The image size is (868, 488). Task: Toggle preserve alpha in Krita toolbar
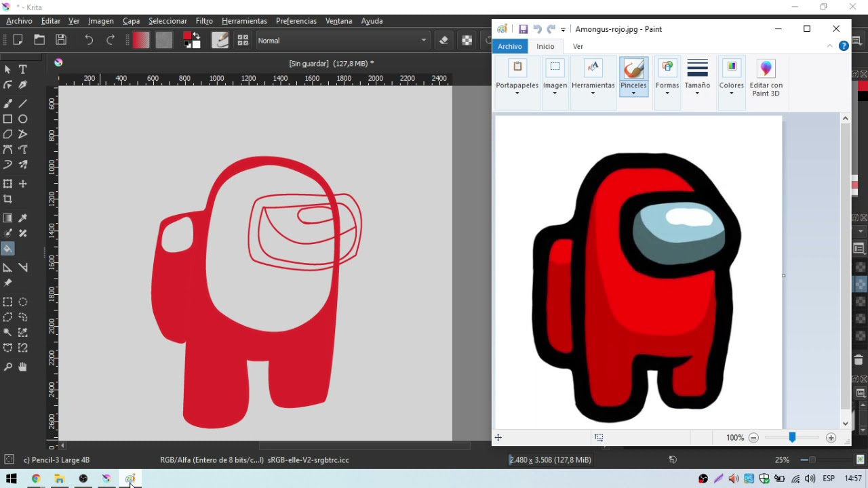coord(467,40)
